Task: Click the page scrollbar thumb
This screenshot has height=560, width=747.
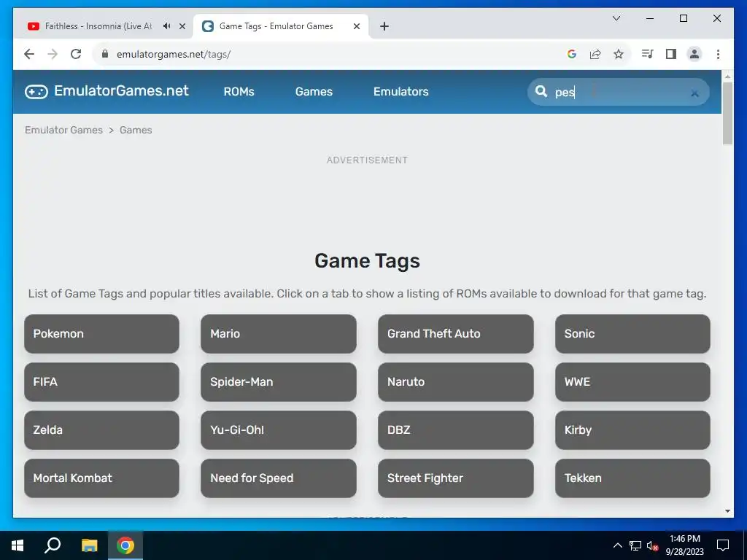Action: pyautogui.click(x=727, y=113)
